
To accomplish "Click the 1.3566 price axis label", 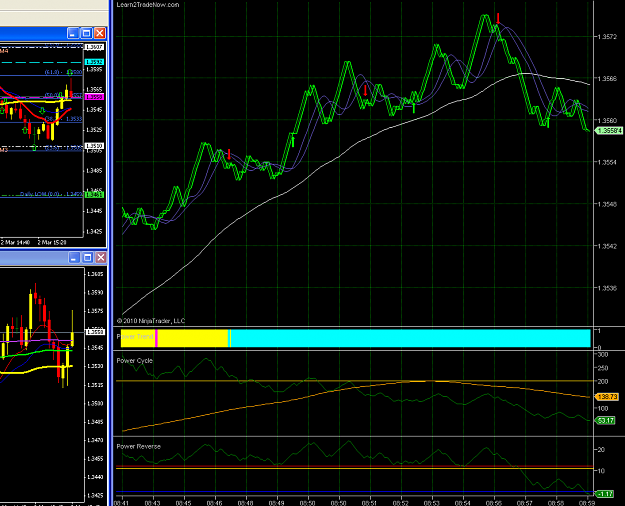I will tap(607, 79).
